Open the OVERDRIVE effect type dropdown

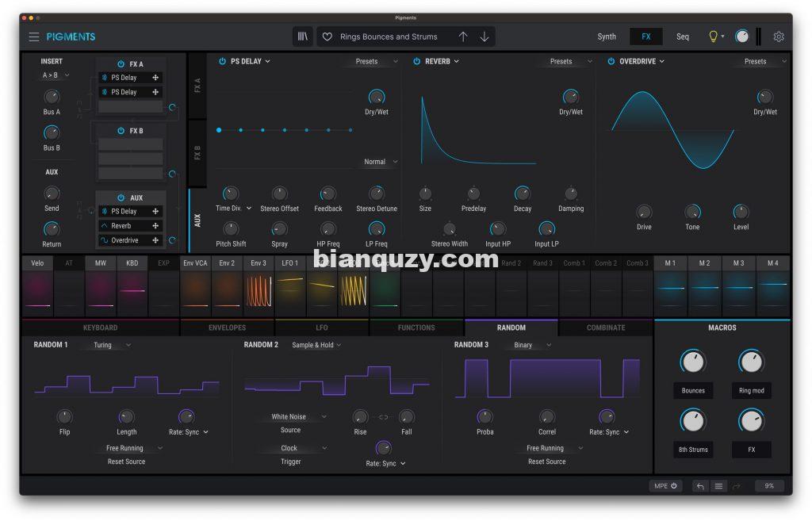tap(642, 61)
